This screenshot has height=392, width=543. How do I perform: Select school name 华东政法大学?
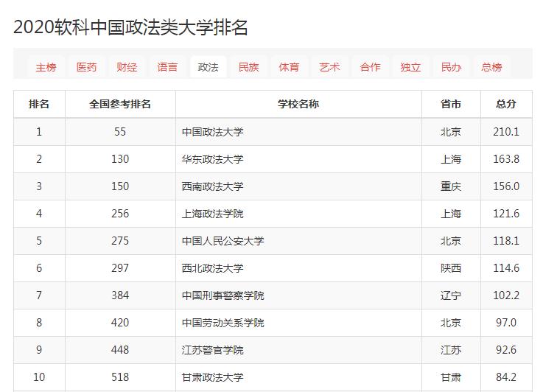pyautogui.click(x=213, y=159)
